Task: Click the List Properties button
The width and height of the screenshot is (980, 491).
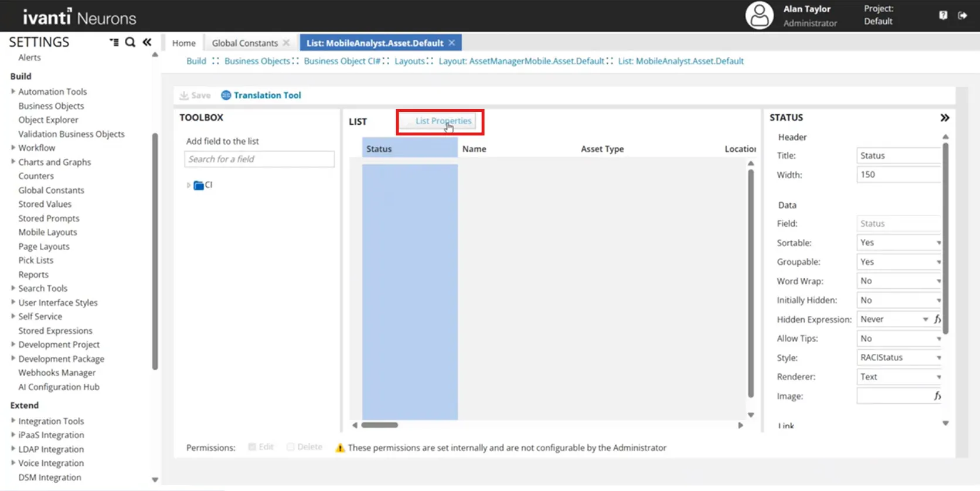Action: pyautogui.click(x=443, y=121)
